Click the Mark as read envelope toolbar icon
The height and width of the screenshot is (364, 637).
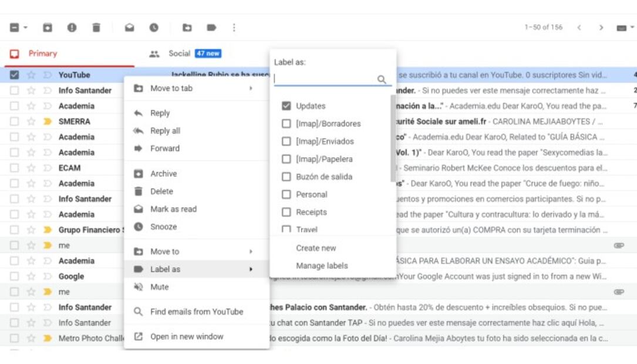pyautogui.click(x=130, y=28)
